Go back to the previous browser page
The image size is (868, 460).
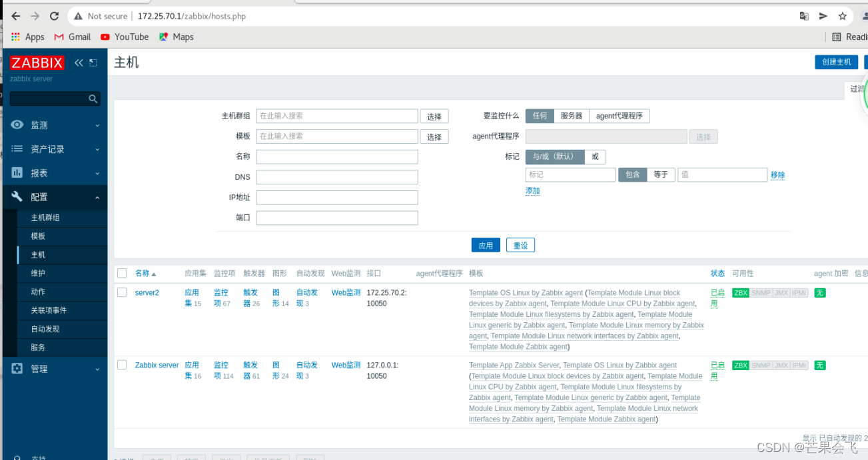coord(15,16)
